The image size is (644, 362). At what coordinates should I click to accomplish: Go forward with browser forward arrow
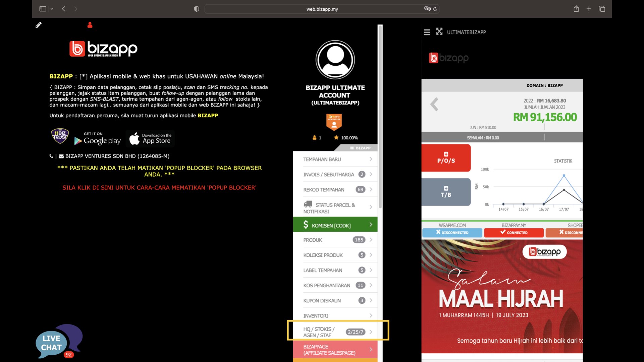click(x=76, y=9)
